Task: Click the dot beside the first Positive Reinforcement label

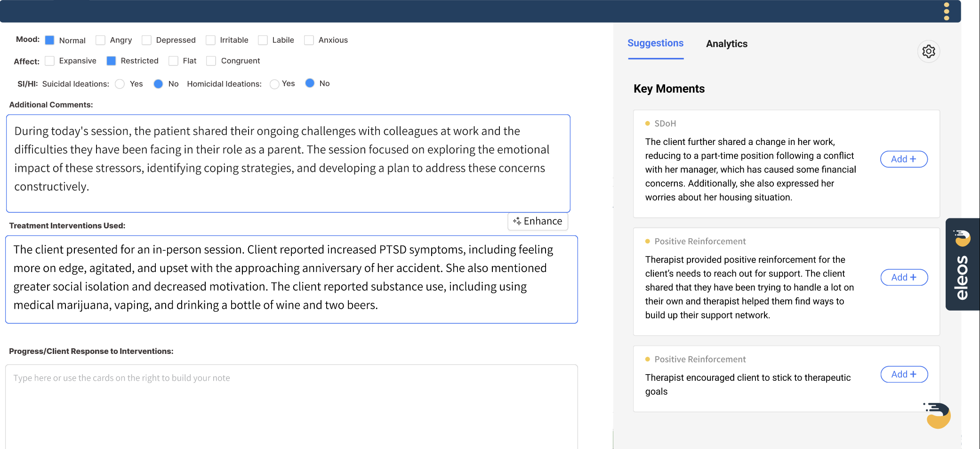Action: [647, 241]
